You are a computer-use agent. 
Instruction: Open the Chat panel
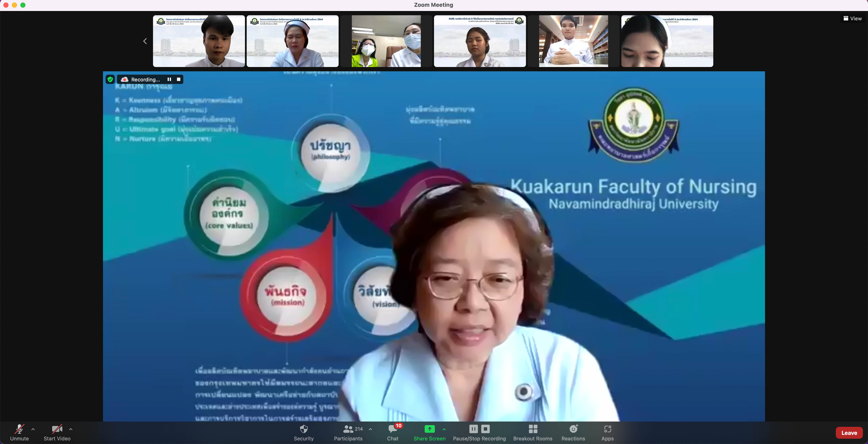(x=392, y=433)
